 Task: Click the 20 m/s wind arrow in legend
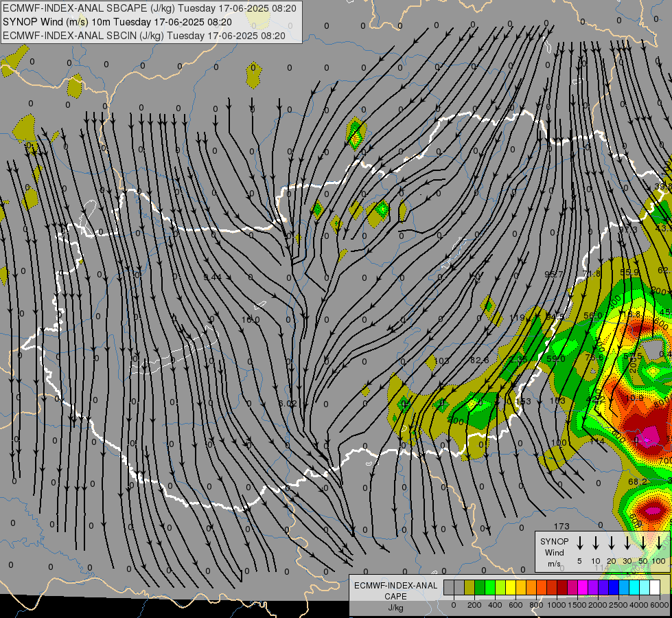(x=612, y=542)
